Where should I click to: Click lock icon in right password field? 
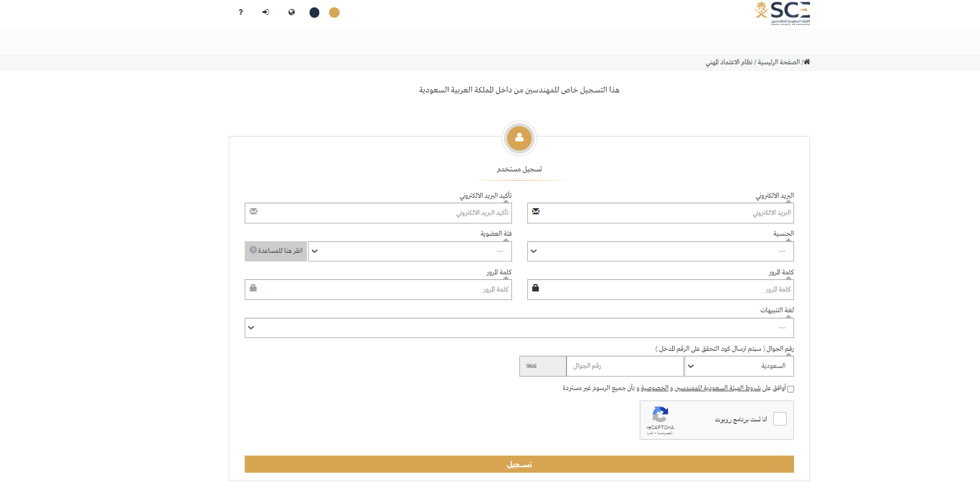tap(536, 288)
